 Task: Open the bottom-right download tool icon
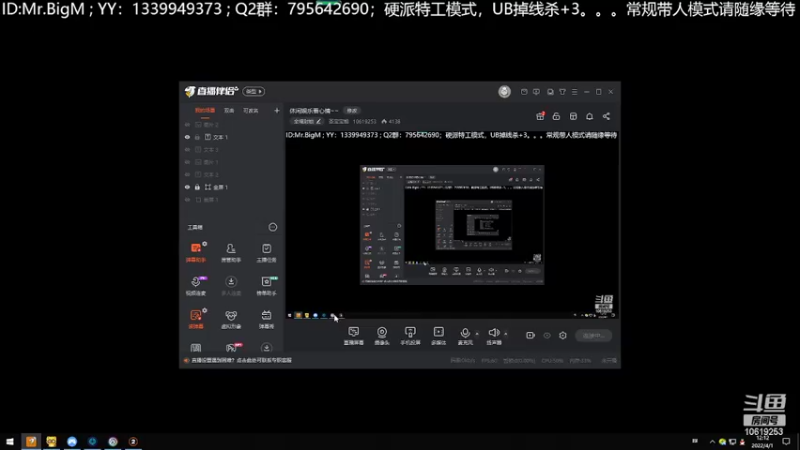266,347
